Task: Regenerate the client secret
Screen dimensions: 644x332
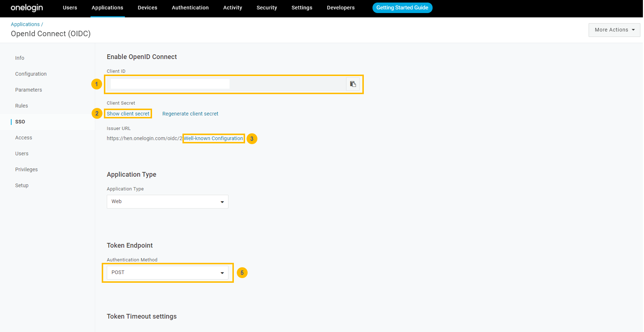Action: (x=190, y=113)
